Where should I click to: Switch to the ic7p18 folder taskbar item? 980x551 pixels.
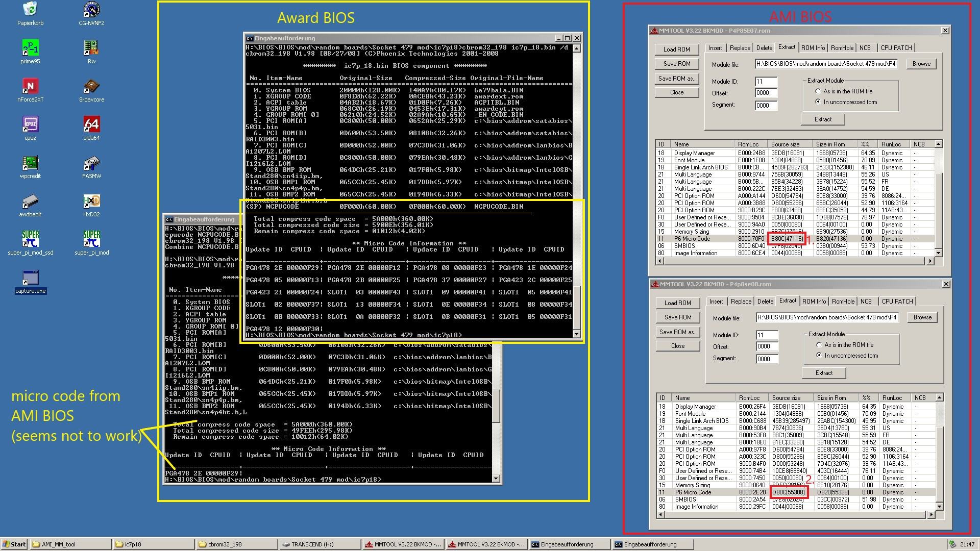pos(154,544)
